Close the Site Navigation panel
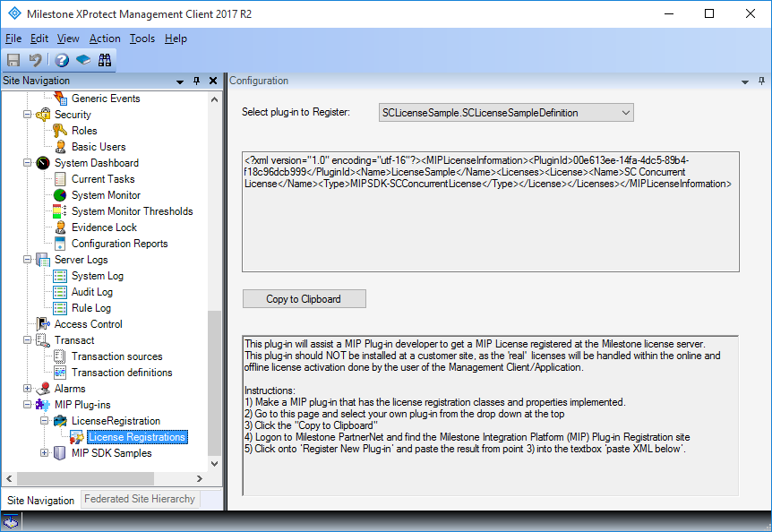The width and height of the screenshot is (772, 532). [x=212, y=81]
